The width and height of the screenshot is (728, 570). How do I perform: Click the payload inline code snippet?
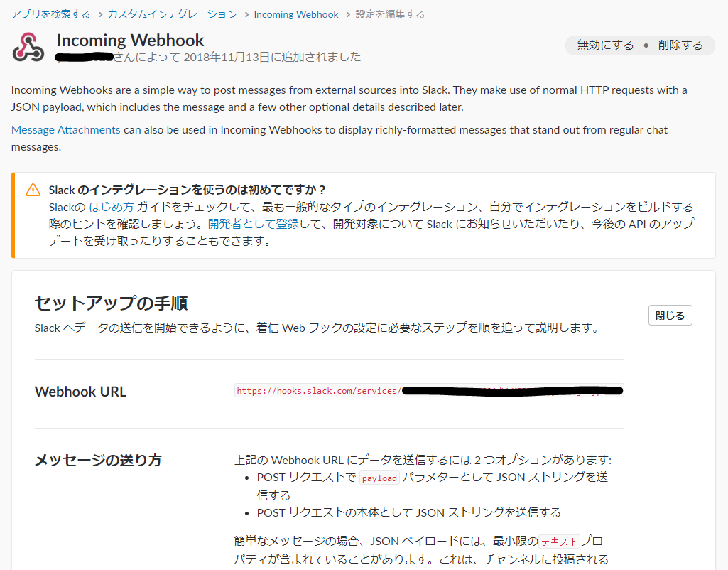(x=379, y=478)
